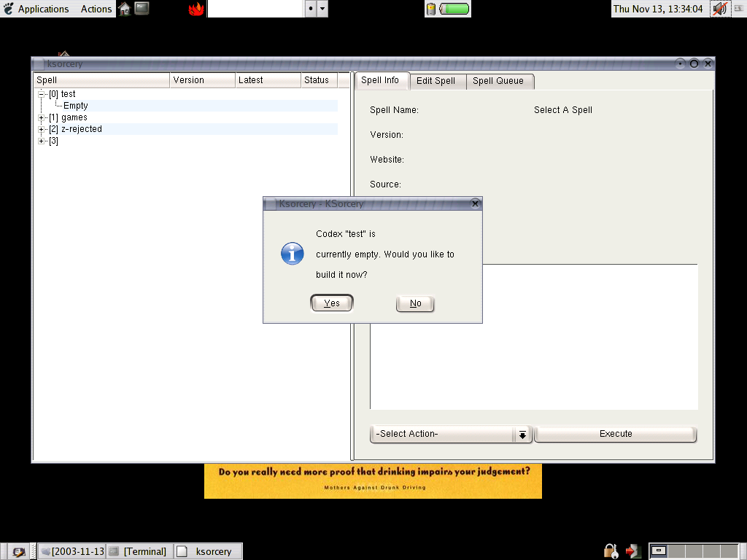
Task: Open the -Select Action- dropdown
Action: tap(522, 434)
